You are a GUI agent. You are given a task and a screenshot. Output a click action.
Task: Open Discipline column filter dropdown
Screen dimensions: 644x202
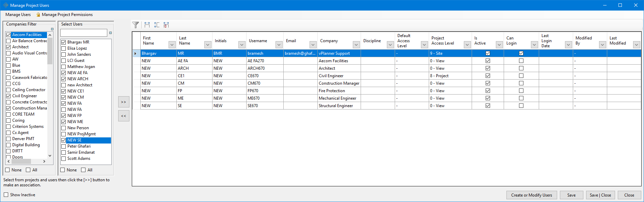[x=390, y=45]
